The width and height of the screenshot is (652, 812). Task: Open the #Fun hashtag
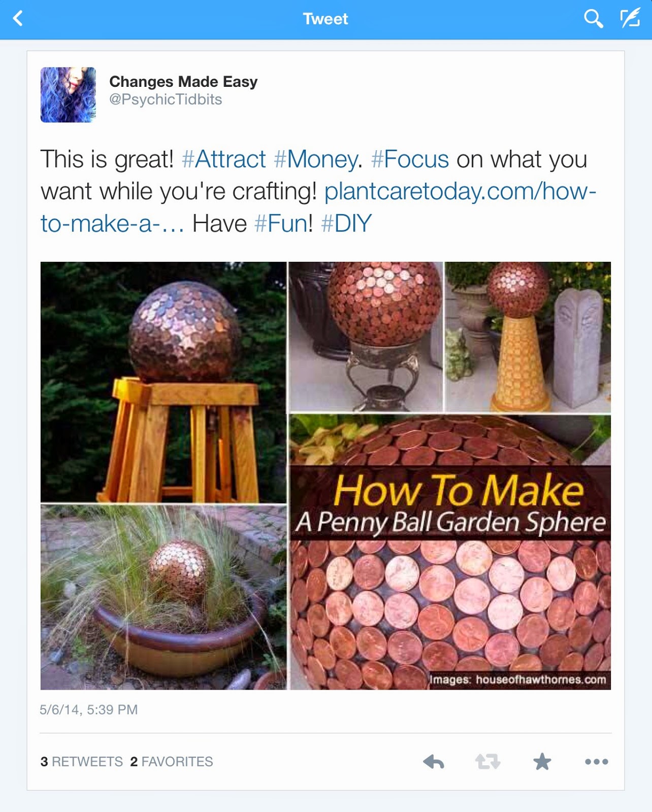280,223
